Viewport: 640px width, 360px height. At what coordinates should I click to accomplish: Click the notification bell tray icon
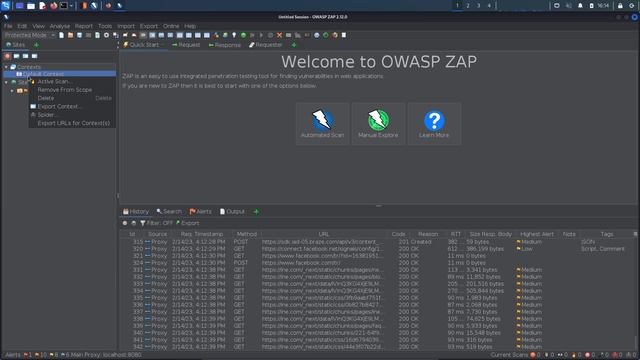coord(580,6)
